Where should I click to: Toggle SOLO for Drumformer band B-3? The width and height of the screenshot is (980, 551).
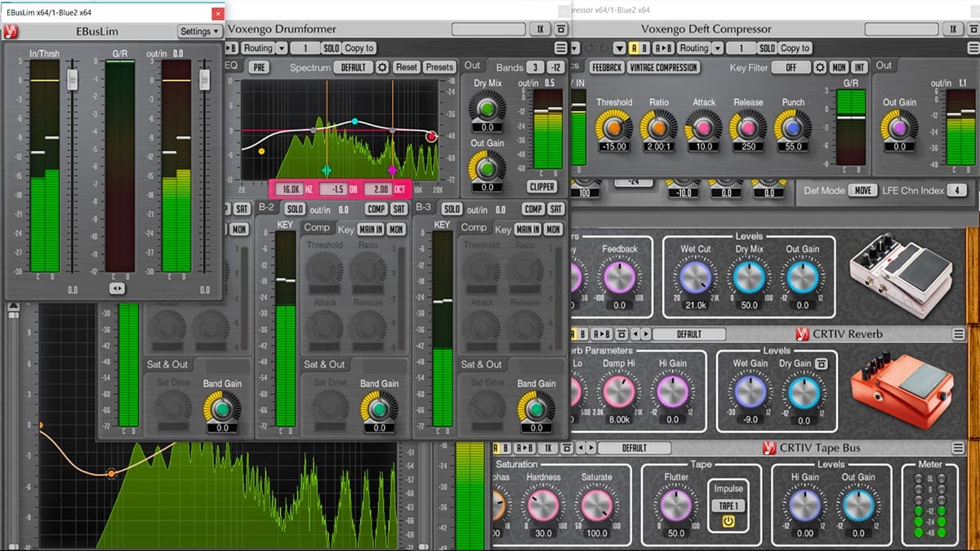coord(452,210)
